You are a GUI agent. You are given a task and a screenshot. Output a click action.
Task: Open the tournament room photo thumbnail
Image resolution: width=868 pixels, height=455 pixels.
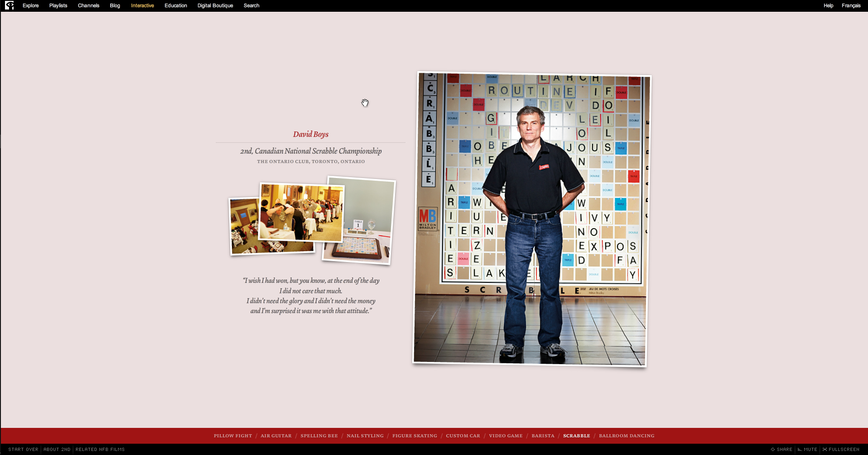tap(302, 212)
